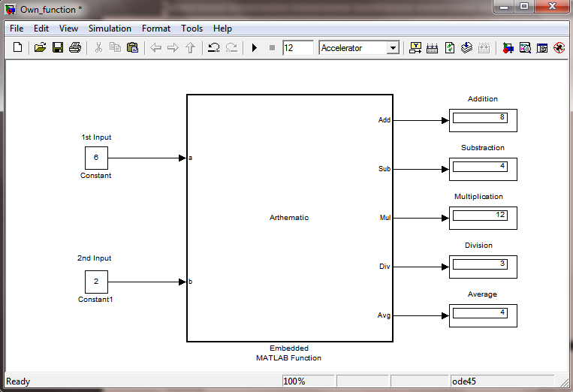Open the File menu

tap(17, 29)
